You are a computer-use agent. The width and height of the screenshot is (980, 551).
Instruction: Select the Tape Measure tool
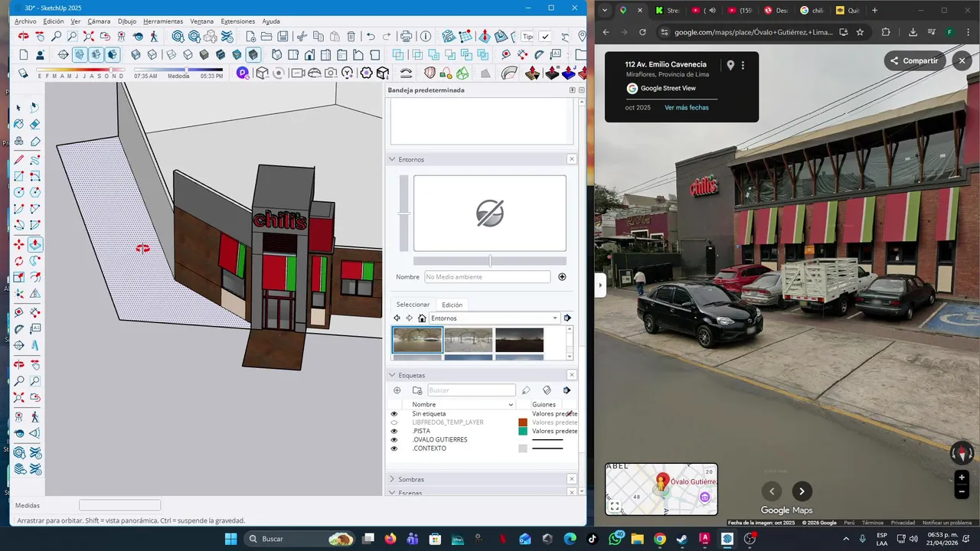pyautogui.click(x=19, y=312)
